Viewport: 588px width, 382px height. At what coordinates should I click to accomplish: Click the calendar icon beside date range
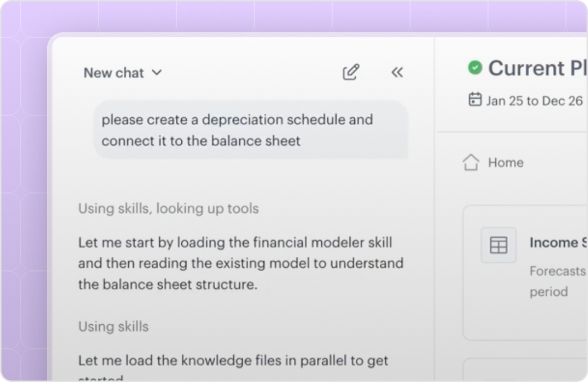475,99
